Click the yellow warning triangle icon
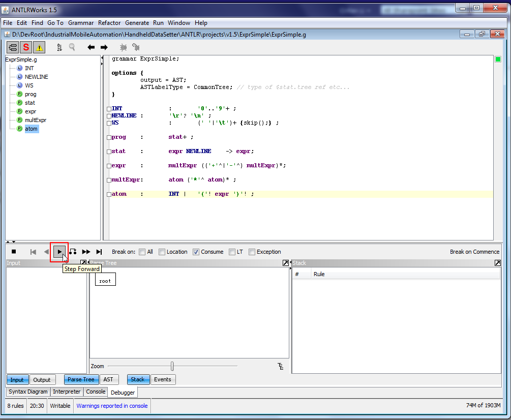Image resolution: width=511 pixels, height=420 pixels. 39,47
